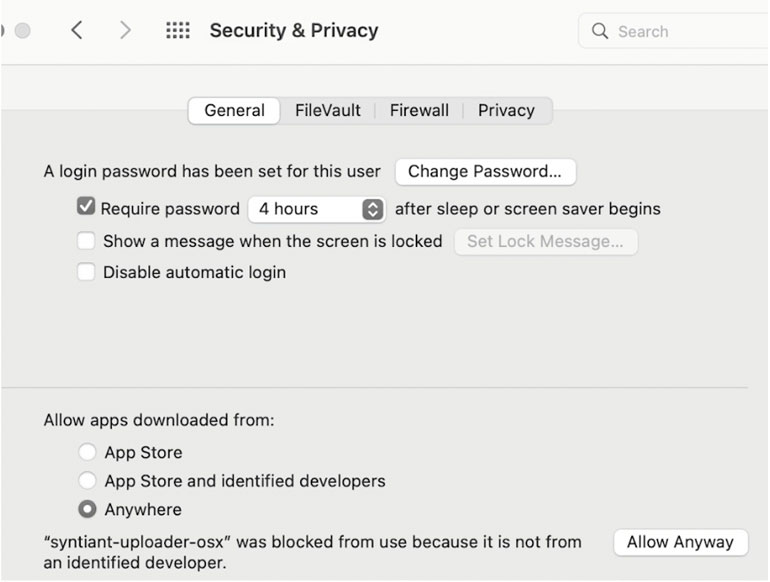This screenshot has width=770, height=582.
Task: Select App Store and identified developers
Action: click(88, 481)
